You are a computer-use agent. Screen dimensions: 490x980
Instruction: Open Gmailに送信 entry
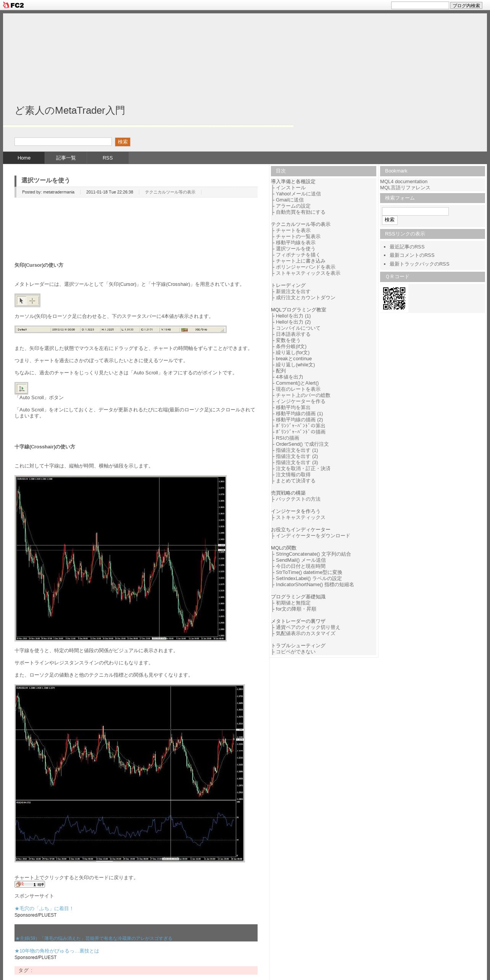[290, 200]
